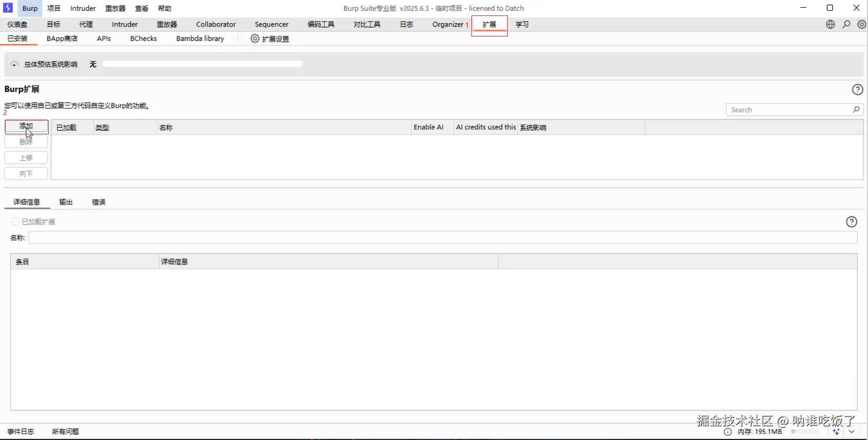Open the settings gear icon
868x440 pixels.
coord(862,24)
